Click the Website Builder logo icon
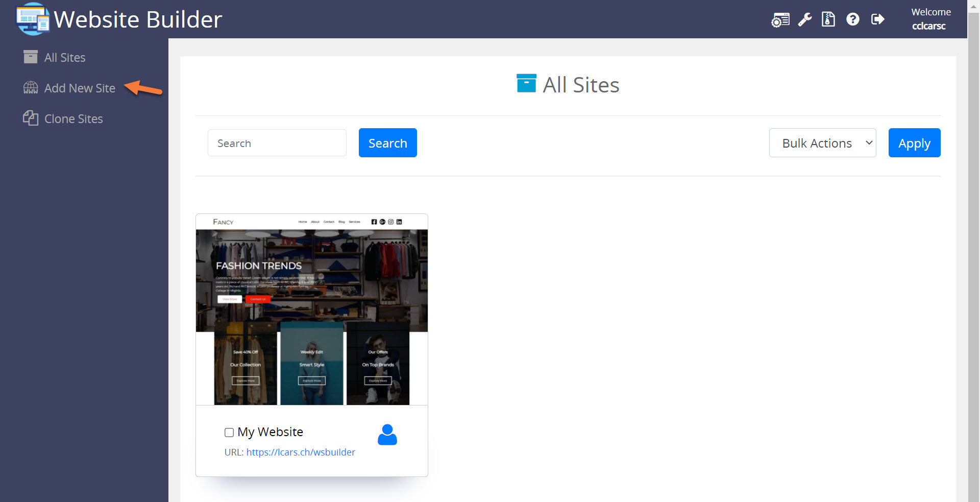Viewport: 980px width, 502px height. pos(33,19)
